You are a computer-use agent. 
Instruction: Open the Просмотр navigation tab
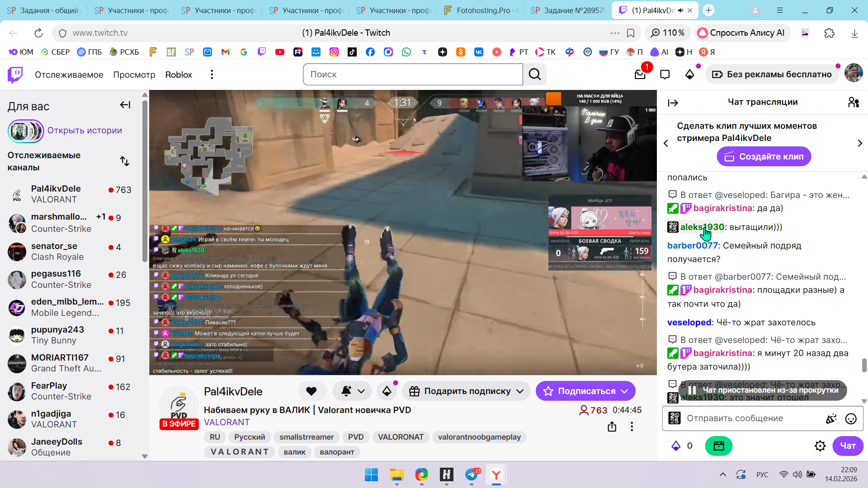(134, 75)
